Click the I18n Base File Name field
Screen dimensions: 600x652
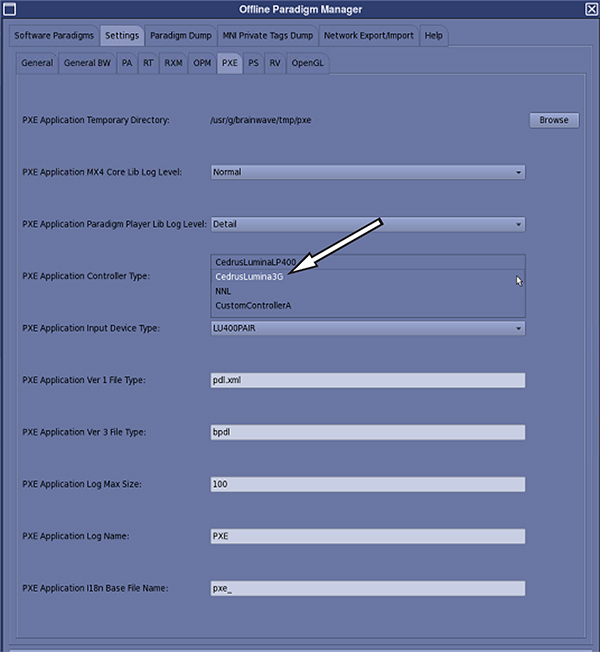click(367, 588)
